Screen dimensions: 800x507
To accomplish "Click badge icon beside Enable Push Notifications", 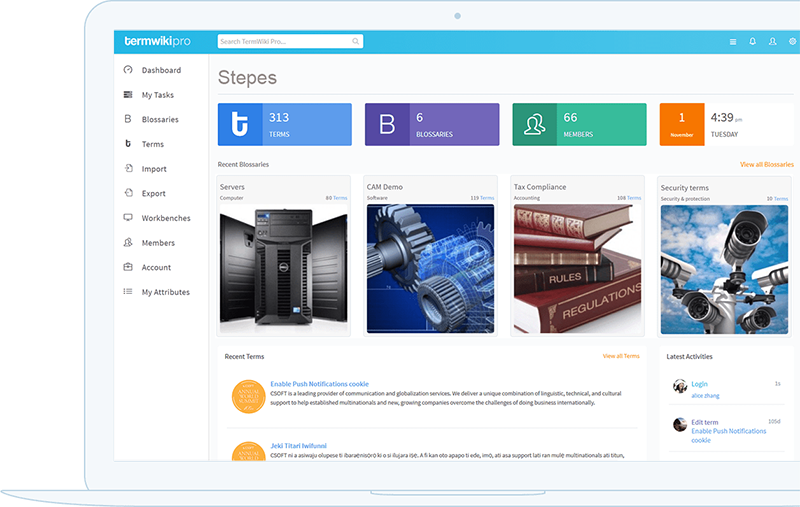I will [x=248, y=396].
